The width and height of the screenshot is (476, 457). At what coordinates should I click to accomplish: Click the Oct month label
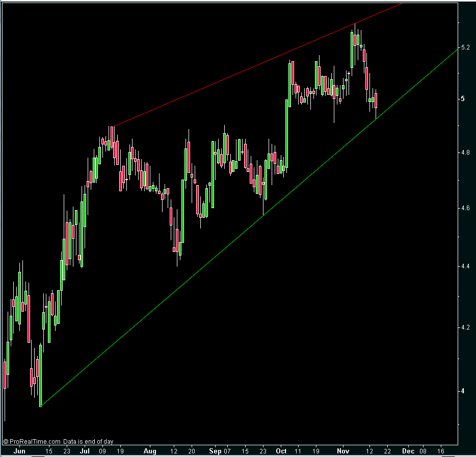click(x=281, y=451)
